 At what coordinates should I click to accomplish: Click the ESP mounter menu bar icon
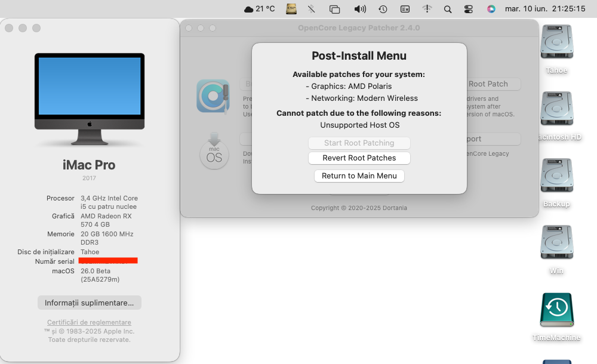coord(291,9)
